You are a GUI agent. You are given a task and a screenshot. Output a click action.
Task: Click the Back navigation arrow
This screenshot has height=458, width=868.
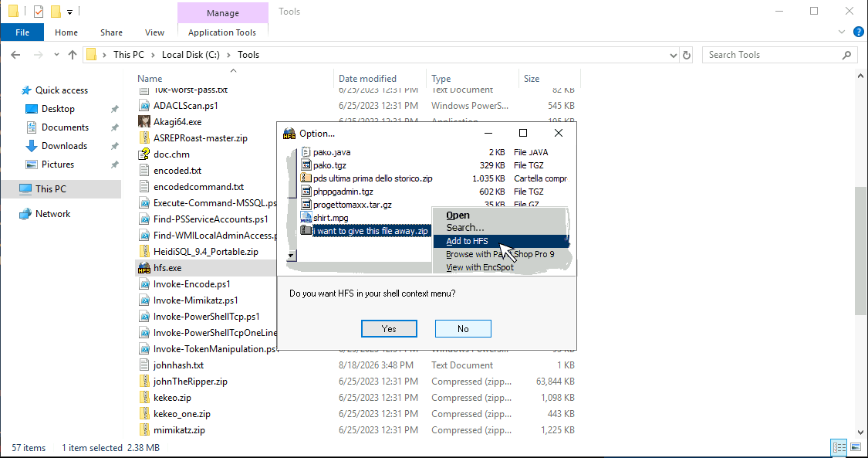pyautogui.click(x=15, y=55)
